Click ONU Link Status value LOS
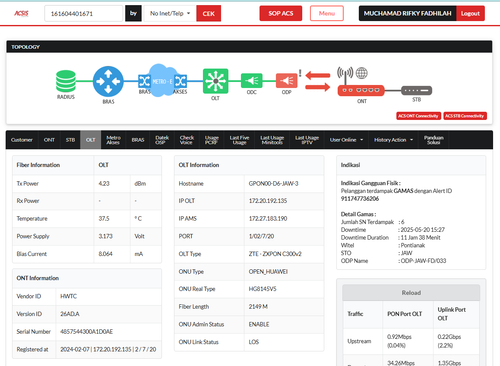500x366 pixels. pyautogui.click(x=254, y=342)
